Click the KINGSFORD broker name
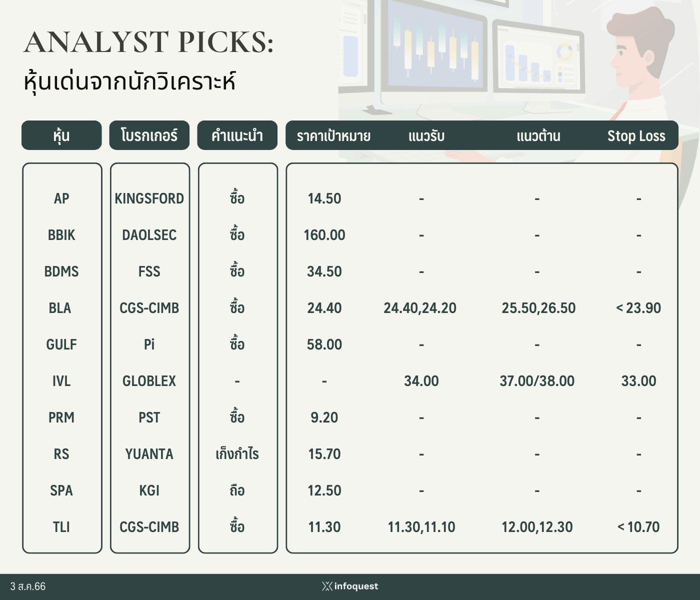 coord(149,198)
